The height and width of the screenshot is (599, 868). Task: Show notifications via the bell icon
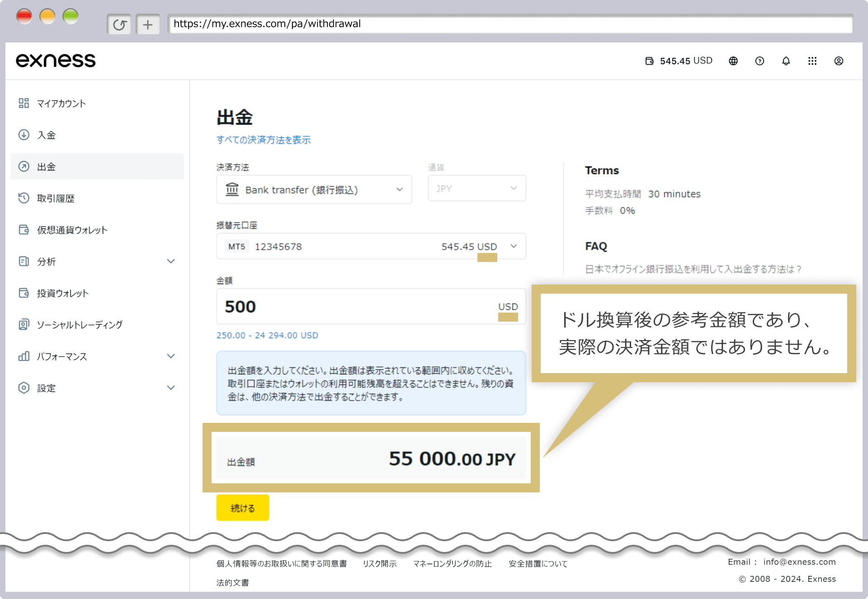pos(786,61)
